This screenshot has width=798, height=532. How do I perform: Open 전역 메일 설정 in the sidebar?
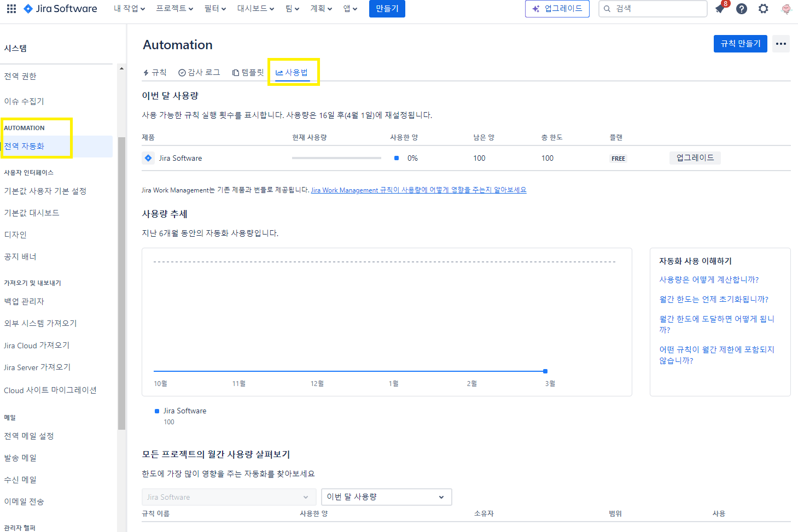[29, 436]
